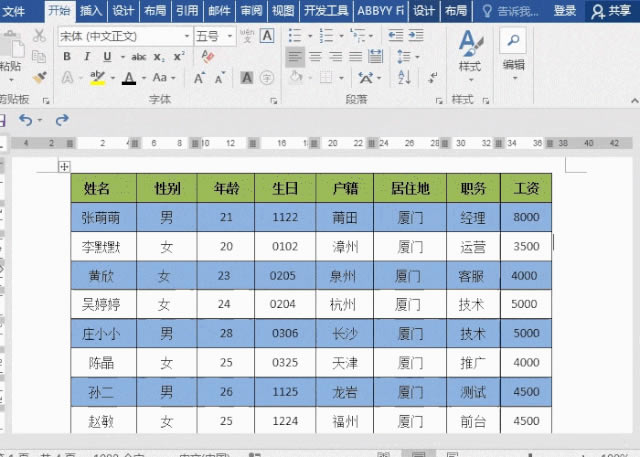Click the Undo arrow

[x=26, y=120]
